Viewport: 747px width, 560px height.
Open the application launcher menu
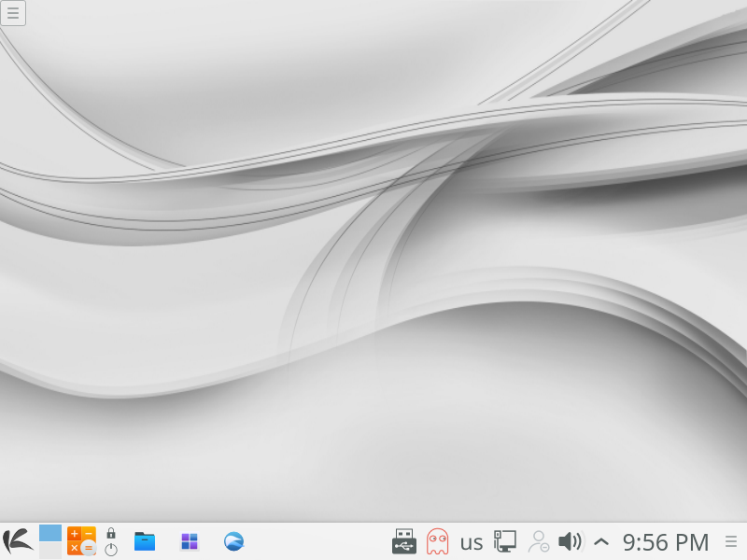[15, 541]
